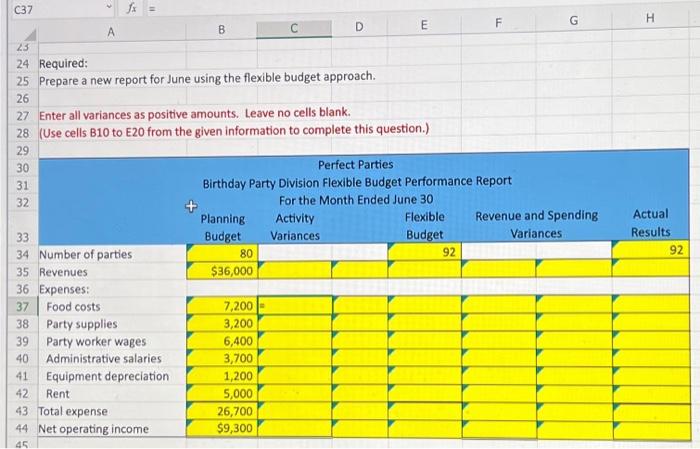Viewport: 700px width, 449px height.
Task: Click the 'Total expense' label
Action: [x=73, y=412]
